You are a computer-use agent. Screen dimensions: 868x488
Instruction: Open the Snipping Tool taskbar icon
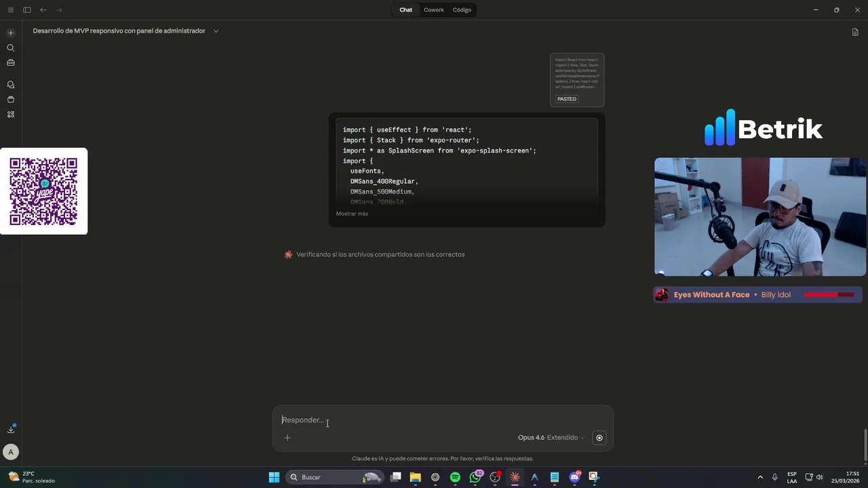click(593, 477)
